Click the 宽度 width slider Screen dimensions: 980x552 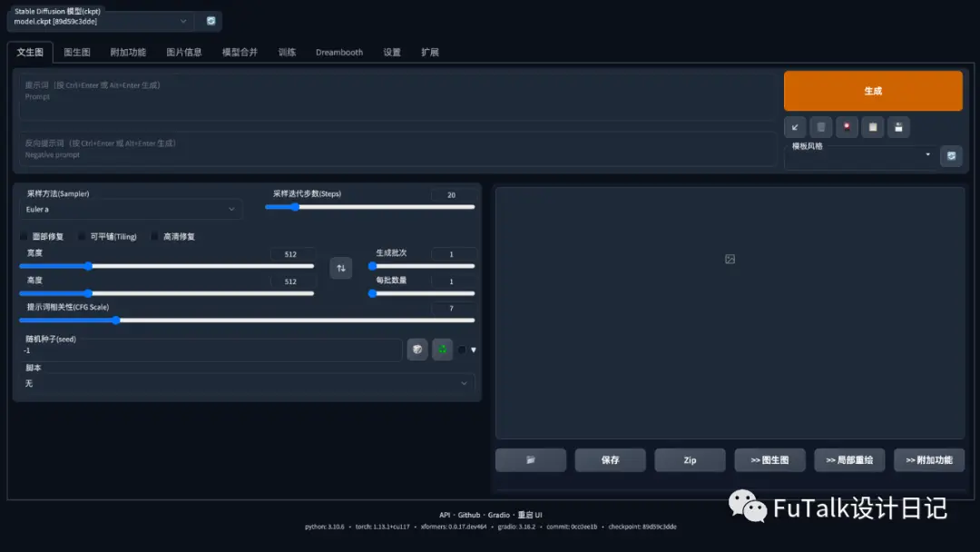167,266
